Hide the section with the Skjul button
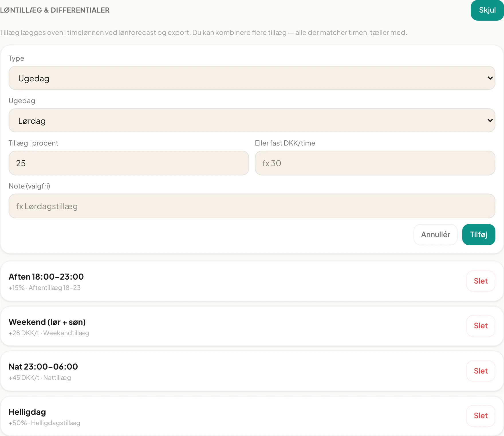The height and width of the screenshot is (436, 504). click(x=487, y=10)
